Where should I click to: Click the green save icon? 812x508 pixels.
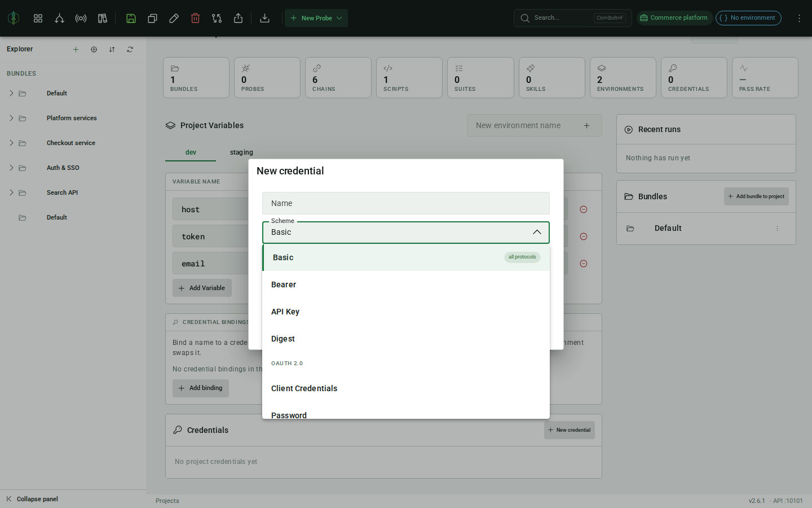[x=131, y=18]
